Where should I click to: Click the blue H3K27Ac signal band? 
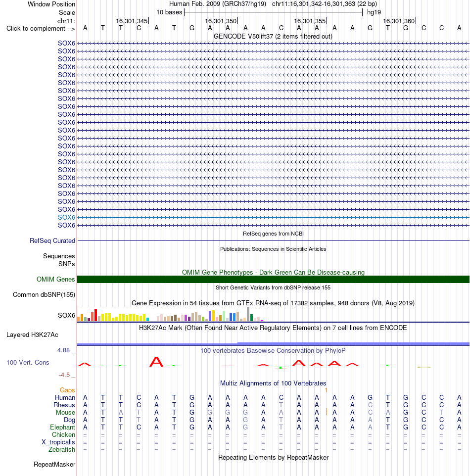273,344
